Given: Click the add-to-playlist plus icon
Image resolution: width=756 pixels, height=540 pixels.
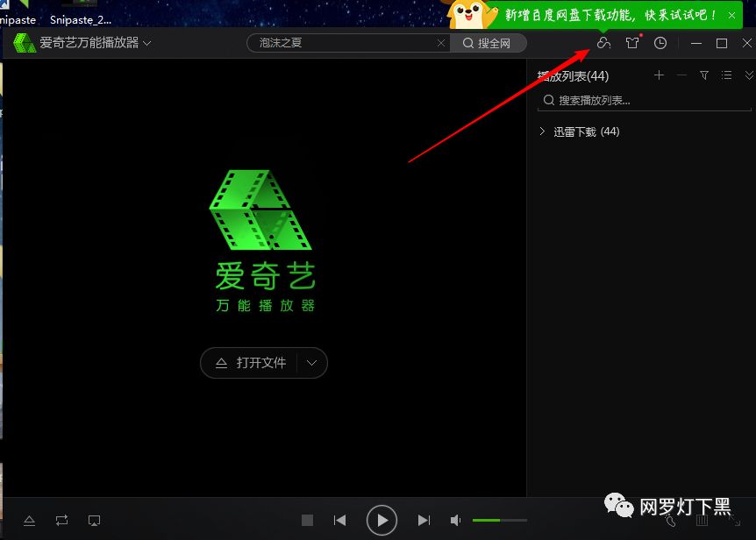Looking at the screenshot, I should click(659, 75).
